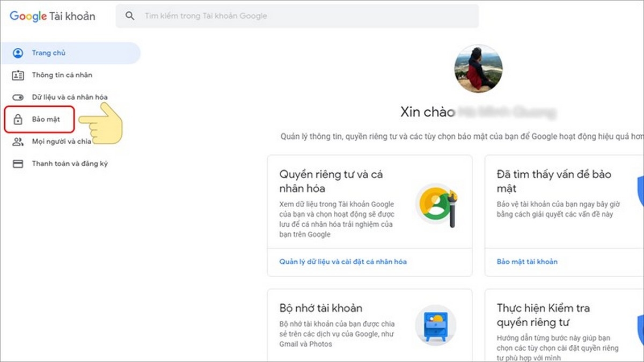The height and width of the screenshot is (362, 644).
Task: Click the search magnifier icon
Action: 130,16
